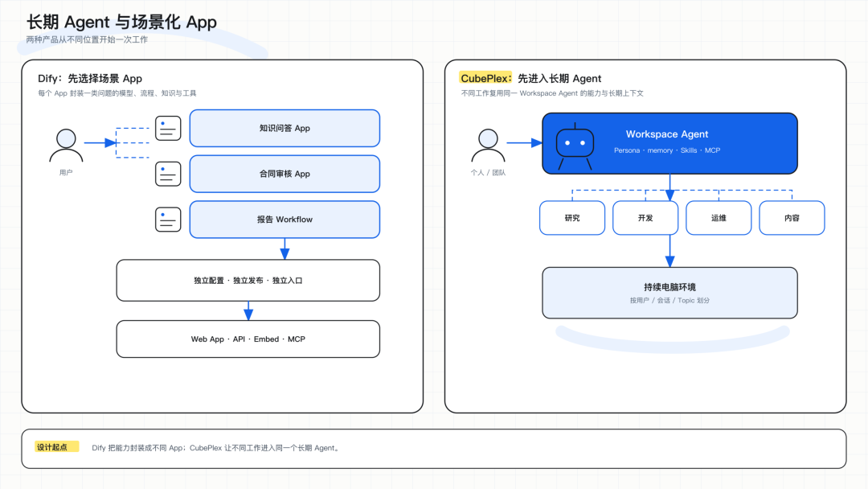
Task: Click the heading text 先进入长期 Agent
Action: click(x=559, y=79)
